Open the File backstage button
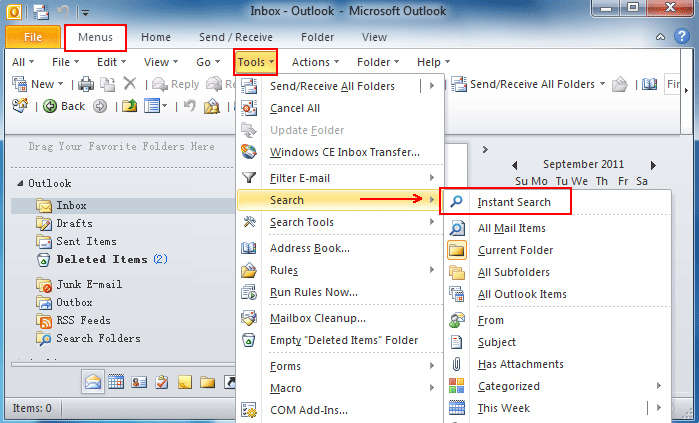Screen dimensions: 699x423 (x=32, y=38)
